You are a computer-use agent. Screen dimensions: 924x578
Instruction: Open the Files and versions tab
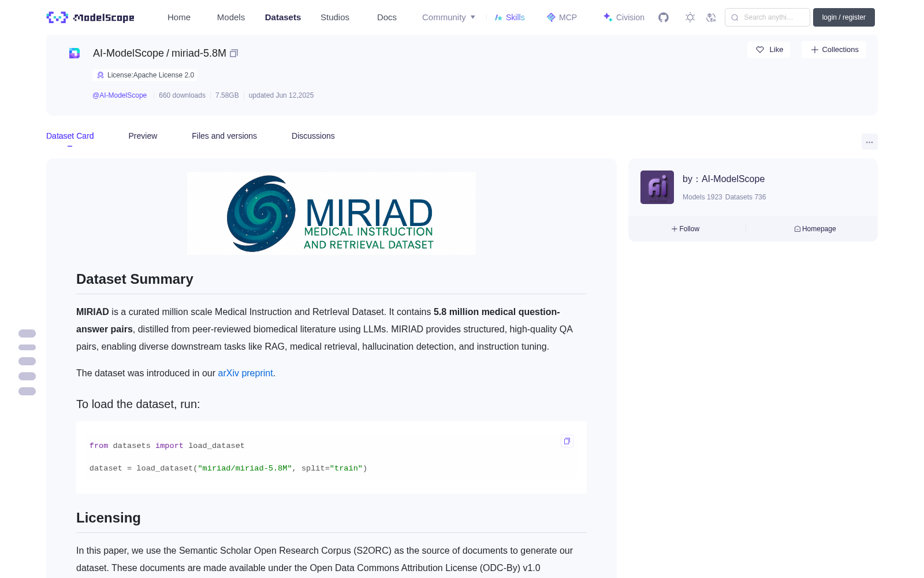224,136
